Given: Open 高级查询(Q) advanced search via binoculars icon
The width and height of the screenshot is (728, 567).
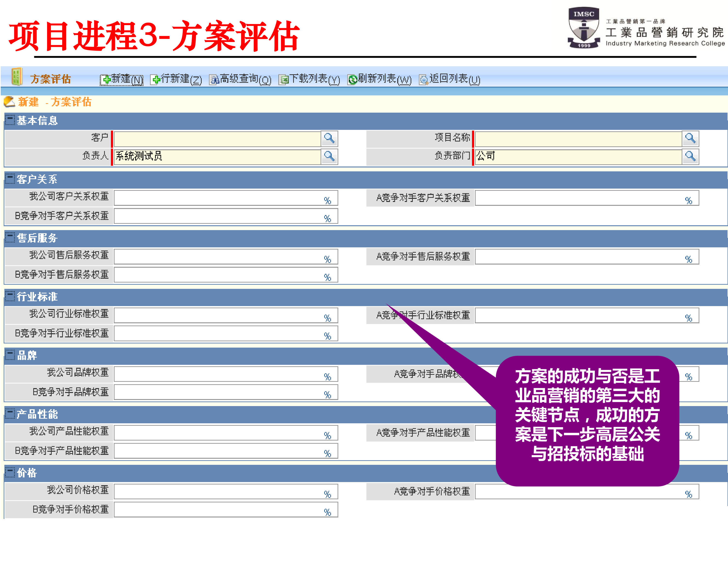Looking at the screenshot, I should coord(214,79).
